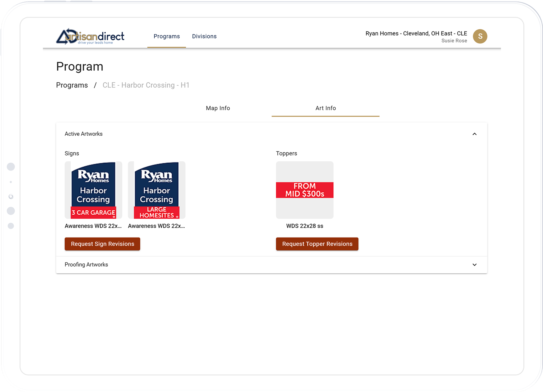Switch to the Map Info tab
Viewport: 543px width, 392px height.
[218, 108]
